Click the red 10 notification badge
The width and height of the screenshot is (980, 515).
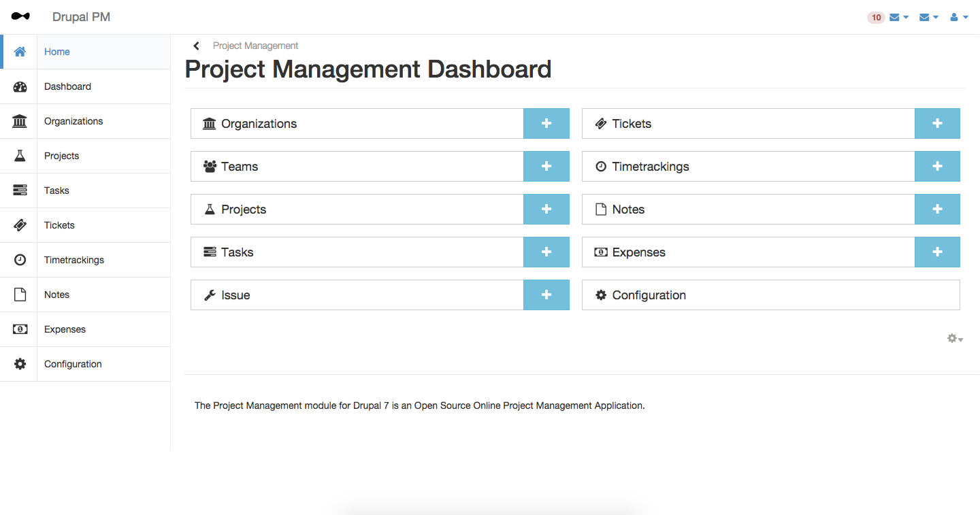pyautogui.click(x=876, y=18)
